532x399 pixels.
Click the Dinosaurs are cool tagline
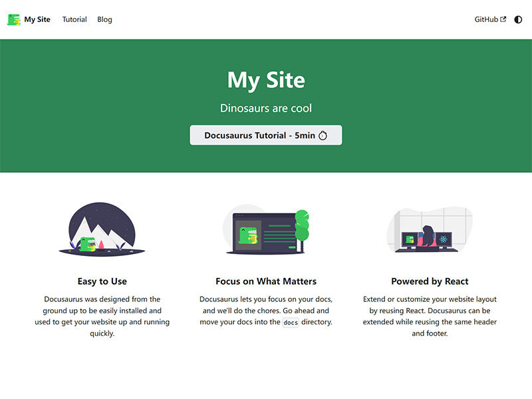click(266, 108)
